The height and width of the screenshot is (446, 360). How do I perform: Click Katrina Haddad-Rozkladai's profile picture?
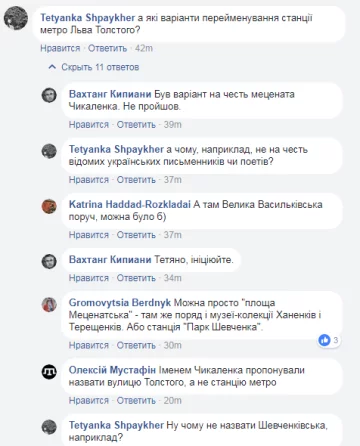[x=49, y=206]
